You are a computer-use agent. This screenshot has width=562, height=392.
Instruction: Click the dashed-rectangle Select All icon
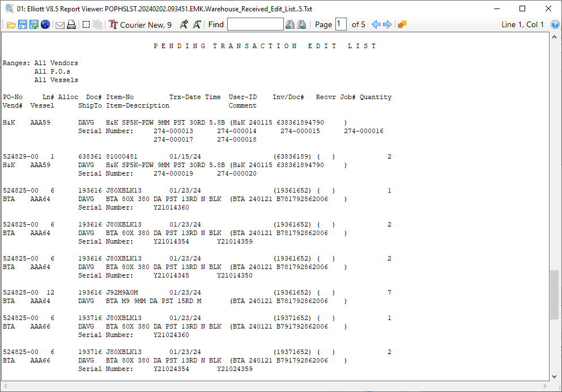pyautogui.click(x=86, y=25)
